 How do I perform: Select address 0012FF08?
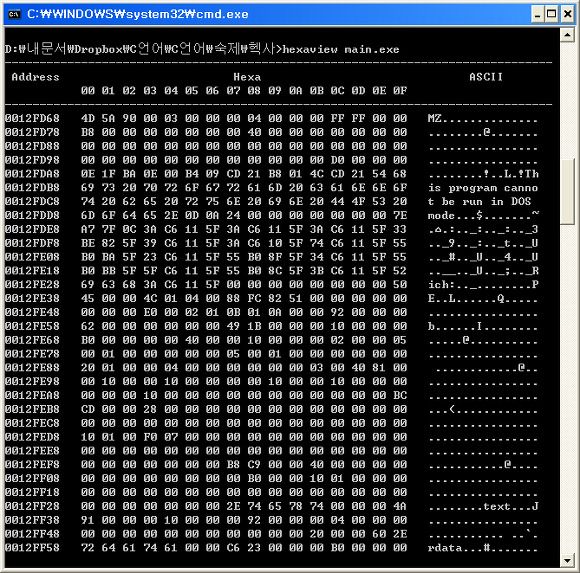[x=32, y=478]
